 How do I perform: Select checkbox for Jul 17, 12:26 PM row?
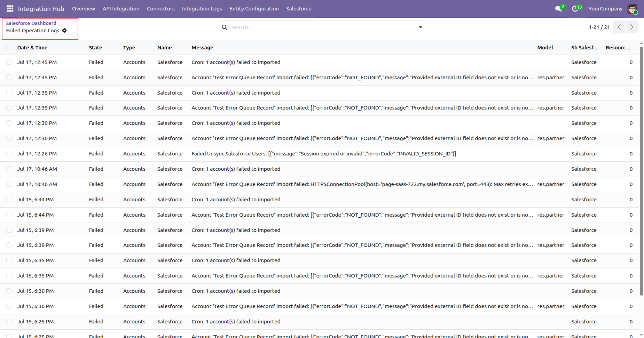[9, 154]
